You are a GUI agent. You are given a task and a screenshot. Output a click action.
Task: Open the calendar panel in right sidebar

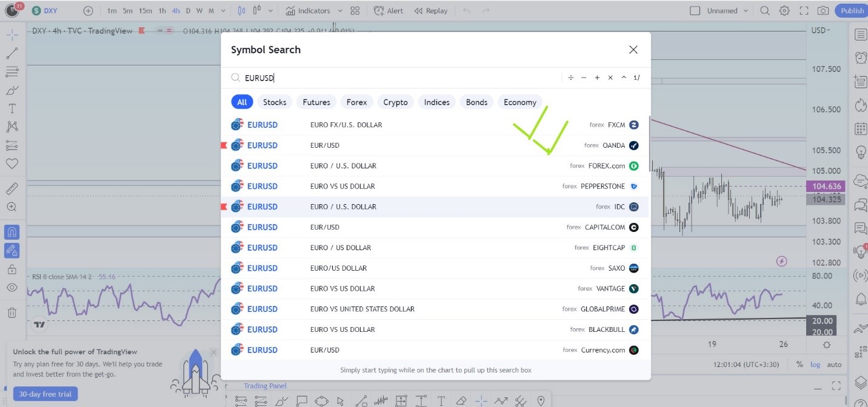860,128
